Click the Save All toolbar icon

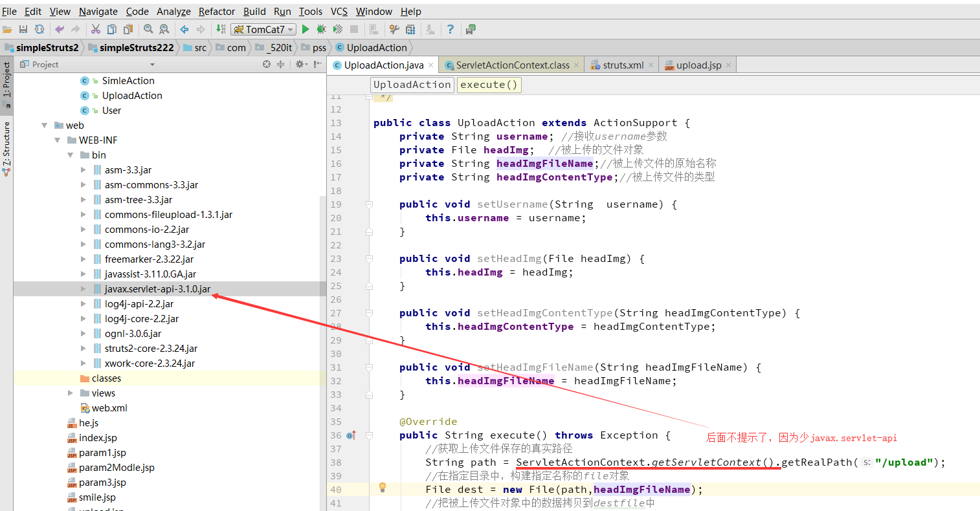pyautogui.click(x=23, y=29)
